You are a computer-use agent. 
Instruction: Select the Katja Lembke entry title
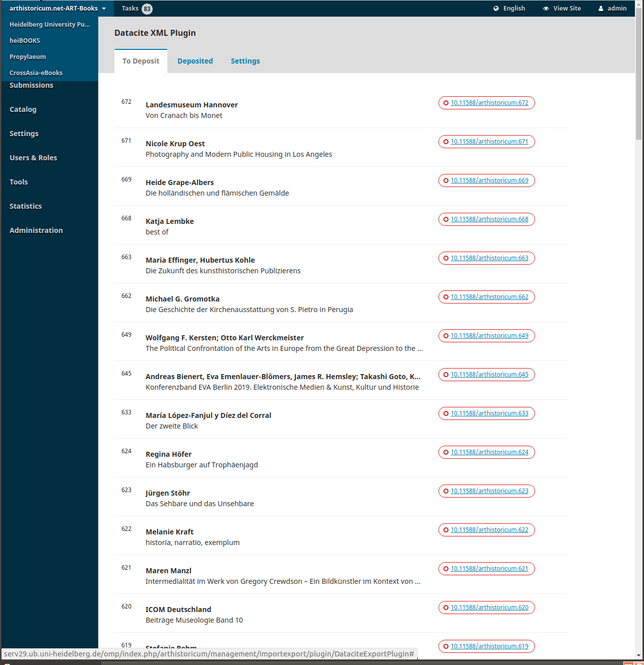169,221
